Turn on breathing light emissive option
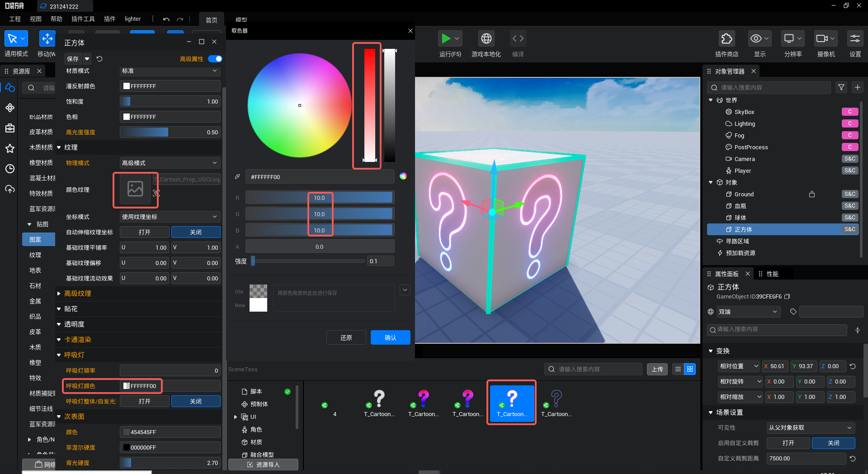This screenshot has height=474, width=868. point(145,401)
